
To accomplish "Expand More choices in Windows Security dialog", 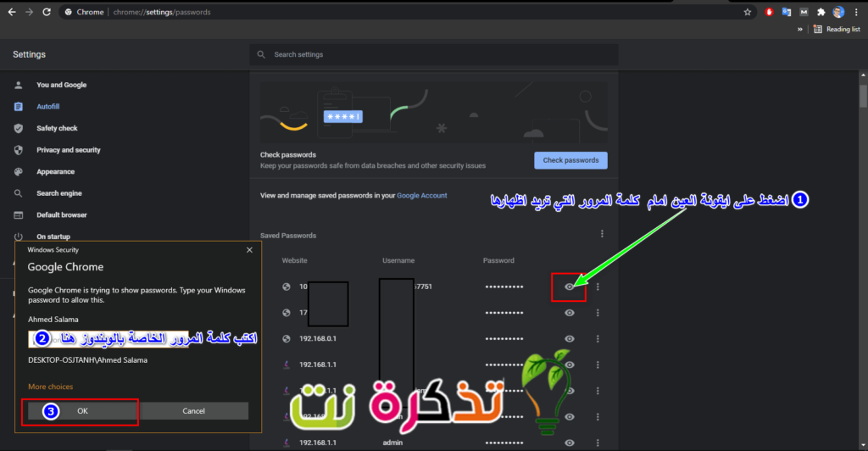I will [50, 387].
